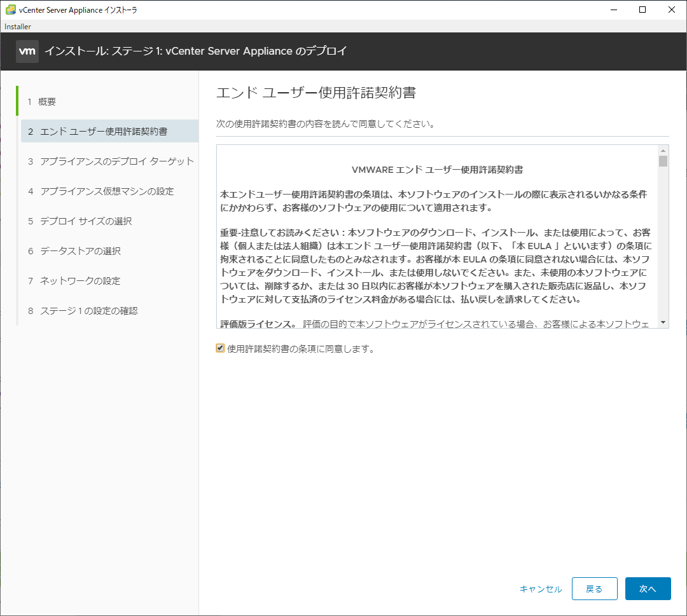
Task: Click the EULA scrollbar thumb
Action: coord(663,161)
